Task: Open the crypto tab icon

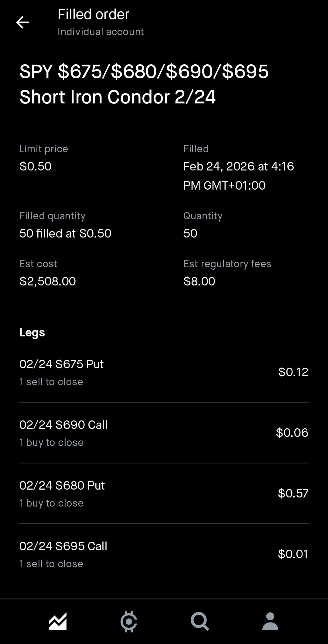Action: [129, 622]
